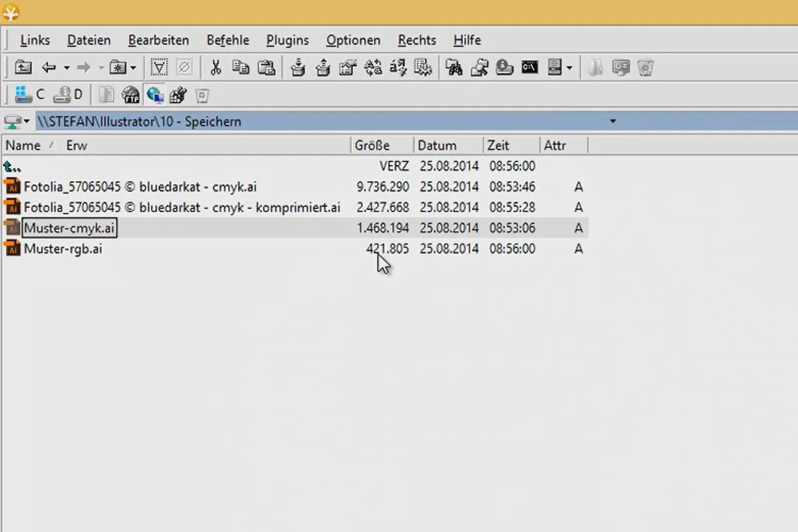Open the Forward history dropdown arrow
This screenshot has width=798, height=532.
101,68
